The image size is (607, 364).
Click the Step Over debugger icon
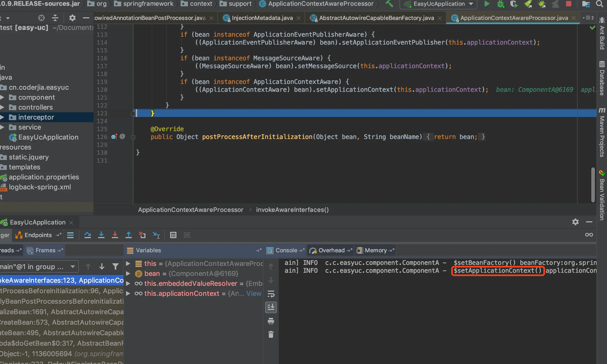point(87,235)
